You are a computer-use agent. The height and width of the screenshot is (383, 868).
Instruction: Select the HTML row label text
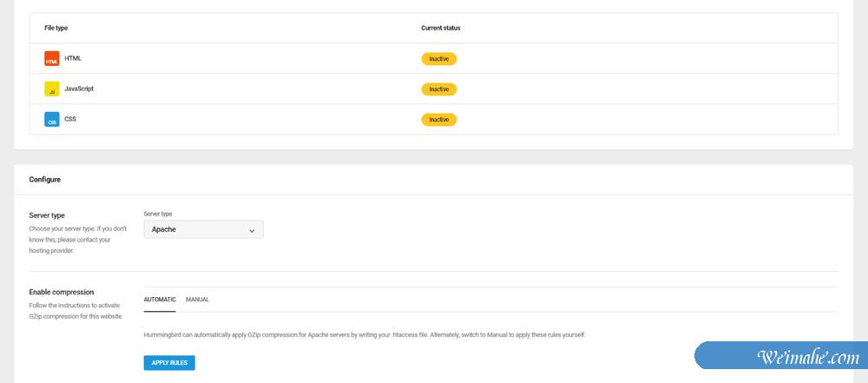tap(73, 58)
